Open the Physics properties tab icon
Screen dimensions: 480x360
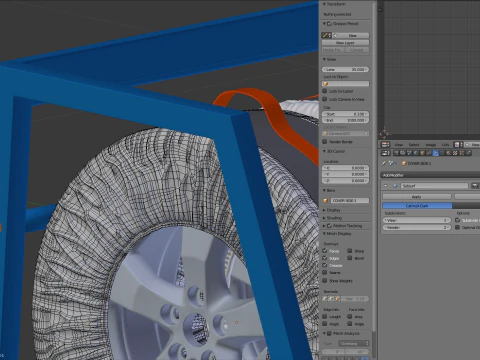[468, 153]
